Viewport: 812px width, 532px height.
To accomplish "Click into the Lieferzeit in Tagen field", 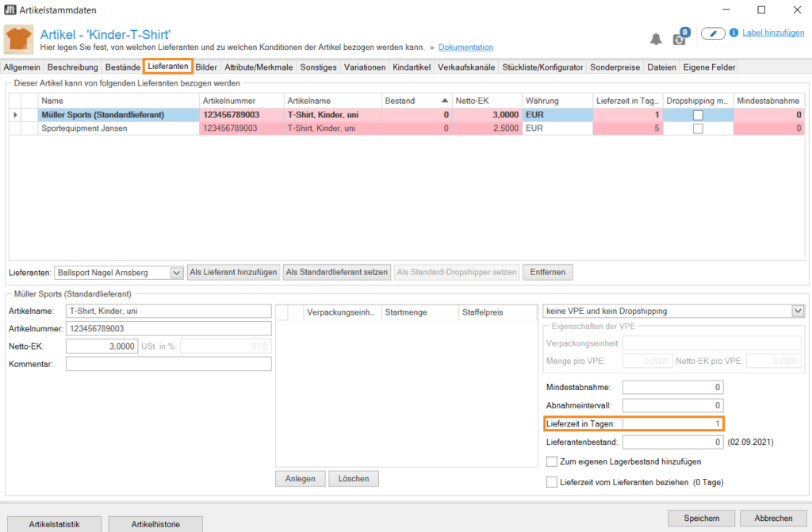I will 672,424.
